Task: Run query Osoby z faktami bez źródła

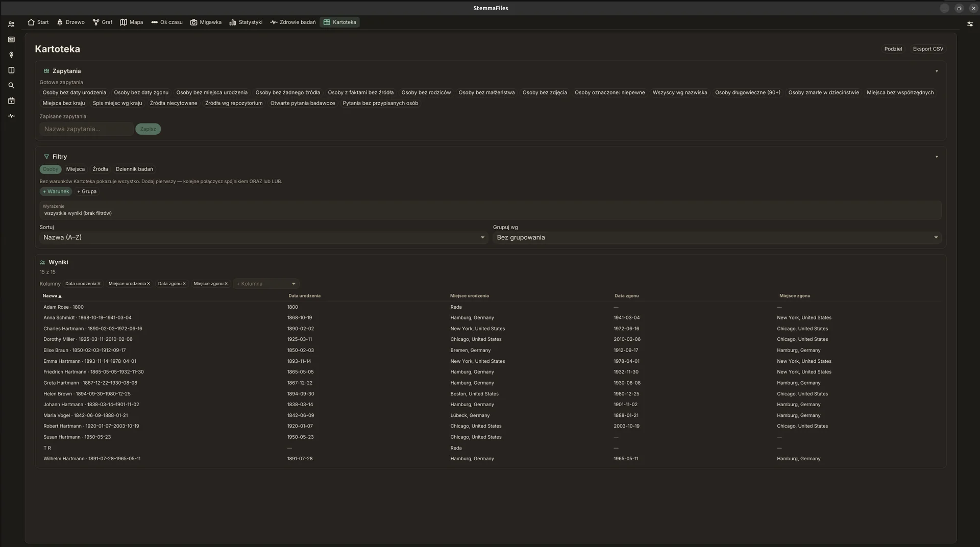Action: [x=361, y=93]
